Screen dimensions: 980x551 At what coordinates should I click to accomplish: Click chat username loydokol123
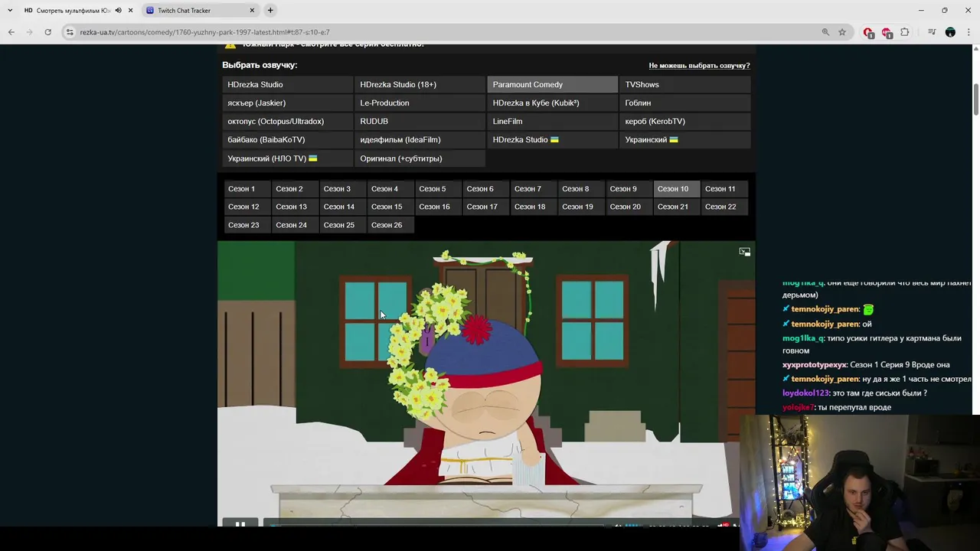pos(805,393)
